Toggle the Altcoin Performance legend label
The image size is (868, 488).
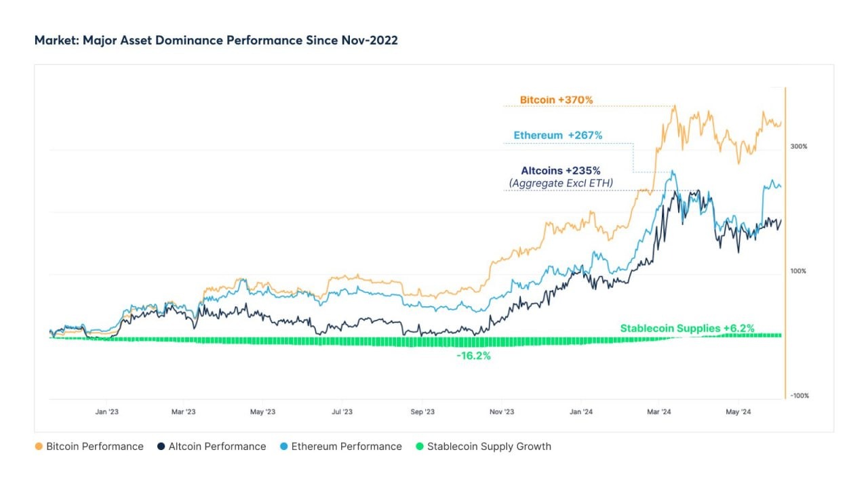217,447
